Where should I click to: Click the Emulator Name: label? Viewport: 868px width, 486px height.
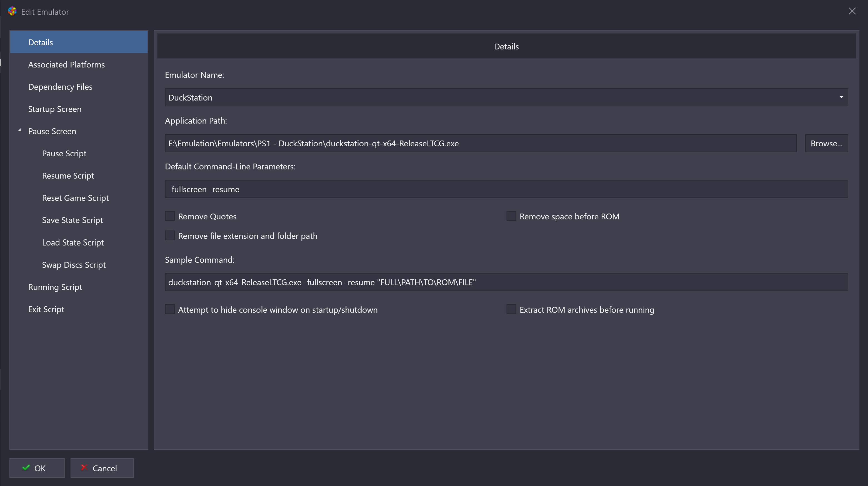pos(194,75)
